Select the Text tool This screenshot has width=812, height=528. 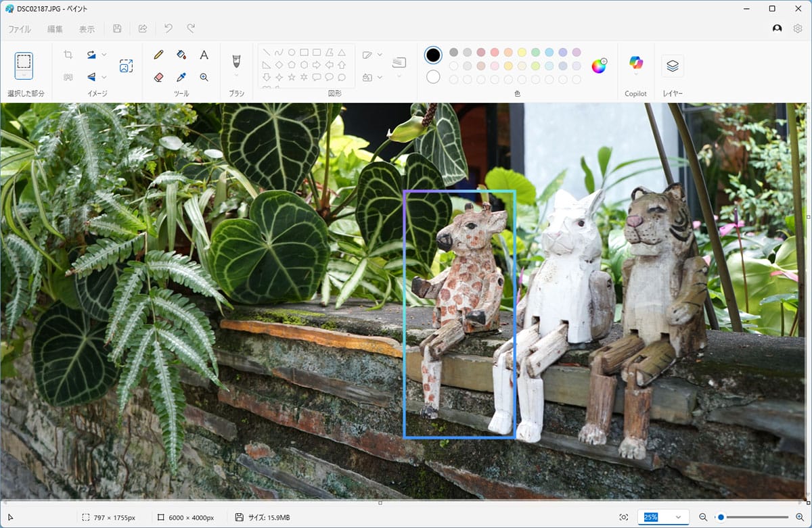204,55
